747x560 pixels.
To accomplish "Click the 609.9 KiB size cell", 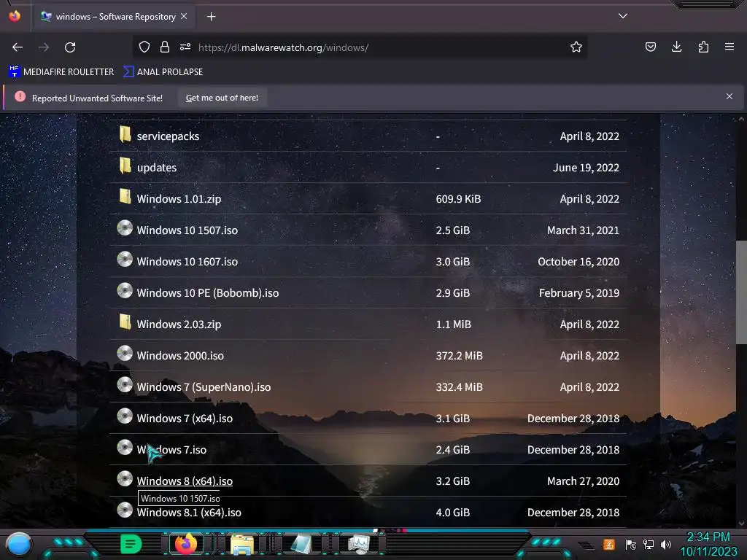I will 458,199.
